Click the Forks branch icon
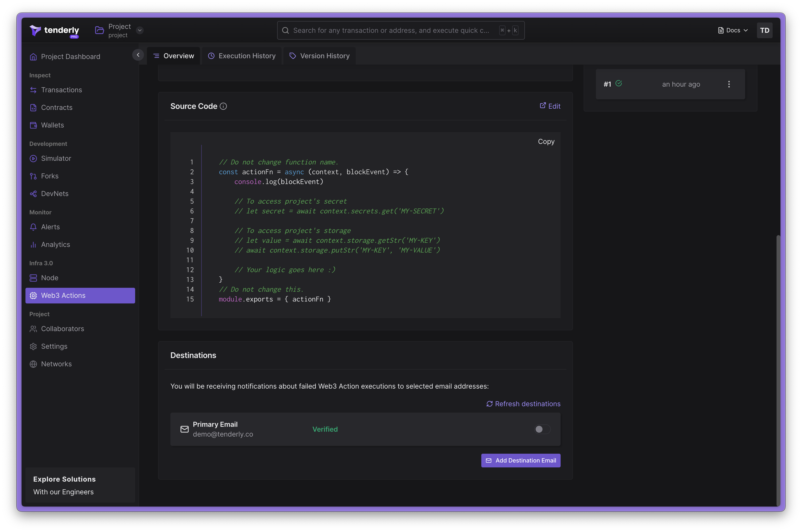Image resolution: width=802 pixels, height=532 pixels. (x=33, y=176)
